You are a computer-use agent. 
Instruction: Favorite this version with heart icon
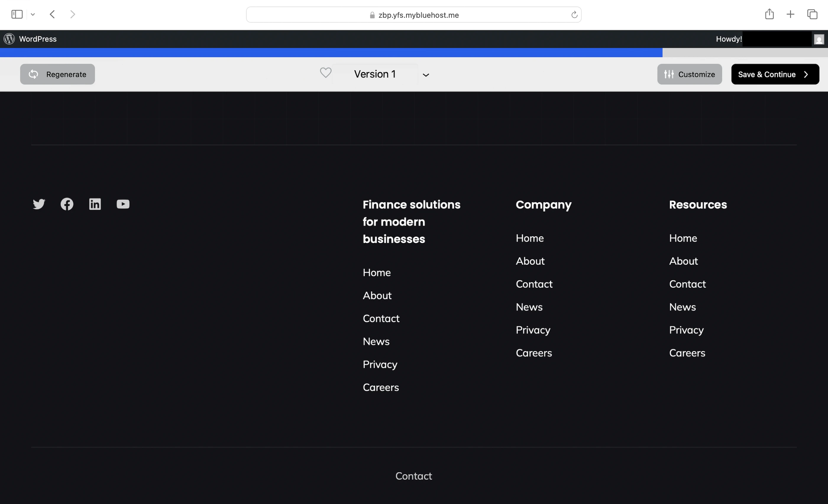tap(325, 73)
